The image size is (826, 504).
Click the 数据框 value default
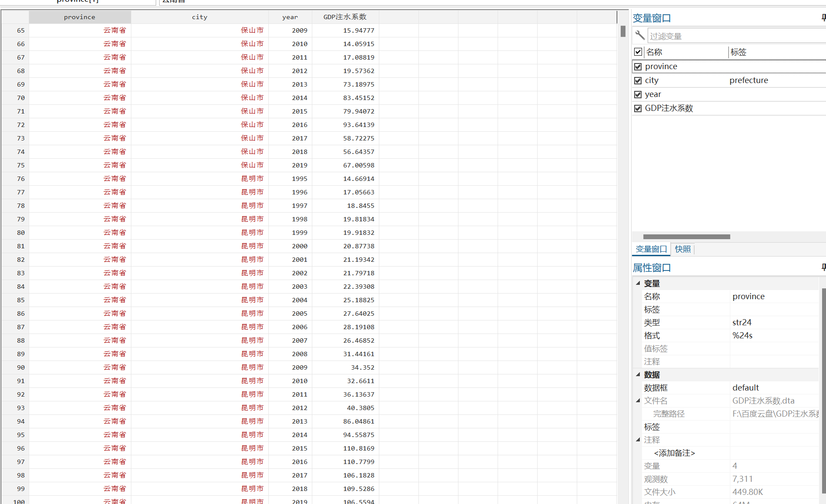coord(746,387)
